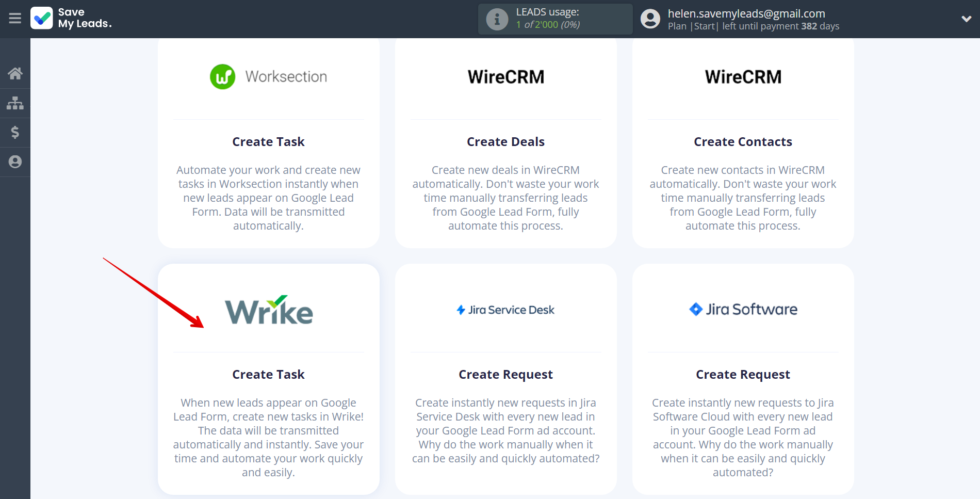Click the Worksection logo

pyautogui.click(x=269, y=77)
